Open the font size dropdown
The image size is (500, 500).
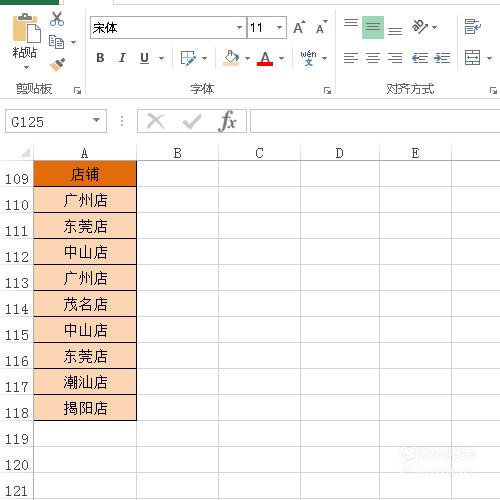click(x=279, y=27)
